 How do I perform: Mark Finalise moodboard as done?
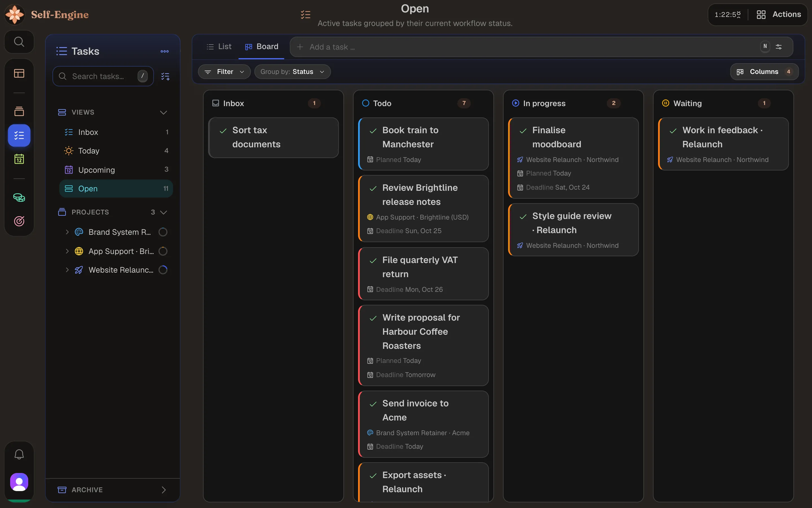(x=523, y=131)
